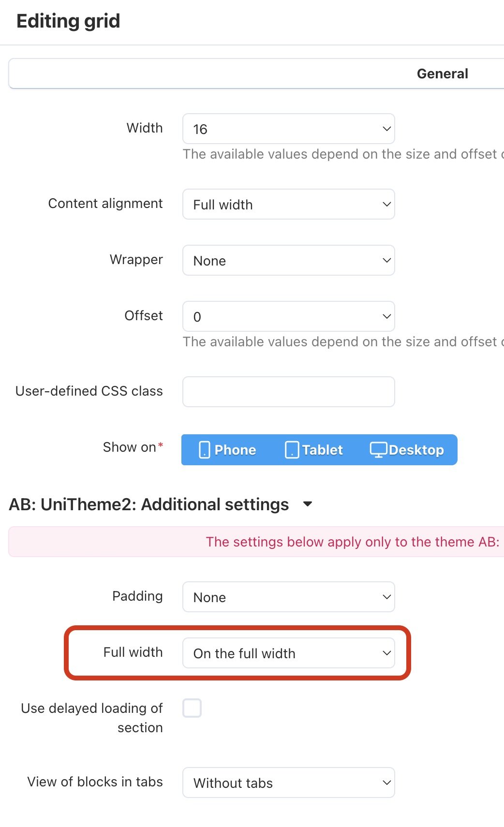Click the AB: UniTheme2: Additional settings heading

(149, 504)
